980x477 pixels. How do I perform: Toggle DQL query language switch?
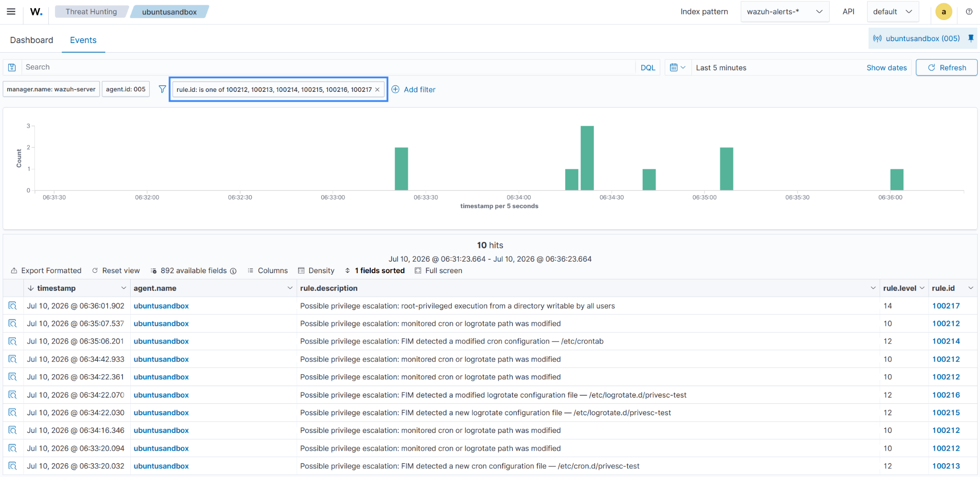(x=647, y=67)
